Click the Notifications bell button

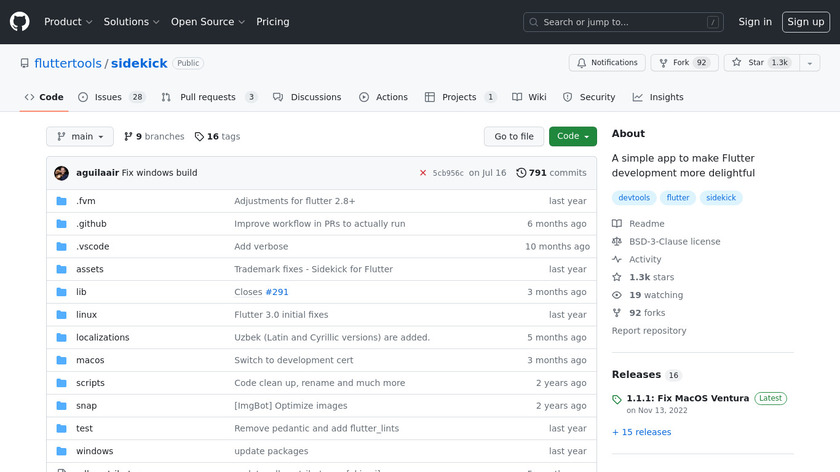tap(607, 63)
